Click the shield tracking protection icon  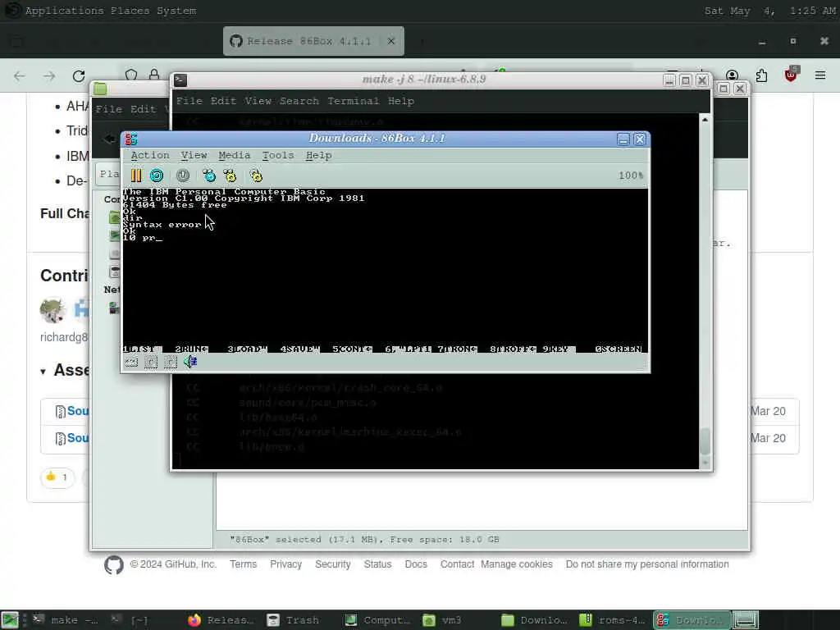point(131,75)
